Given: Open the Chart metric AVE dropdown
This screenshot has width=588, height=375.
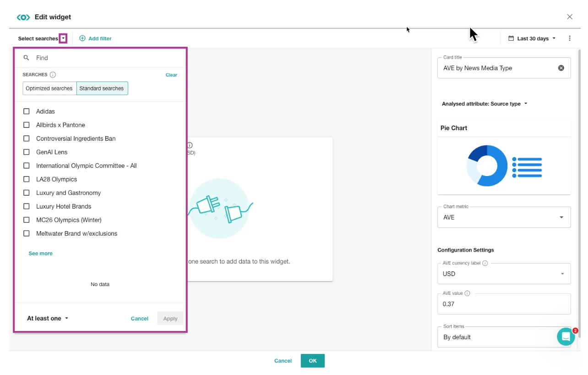Looking at the screenshot, I should point(504,217).
